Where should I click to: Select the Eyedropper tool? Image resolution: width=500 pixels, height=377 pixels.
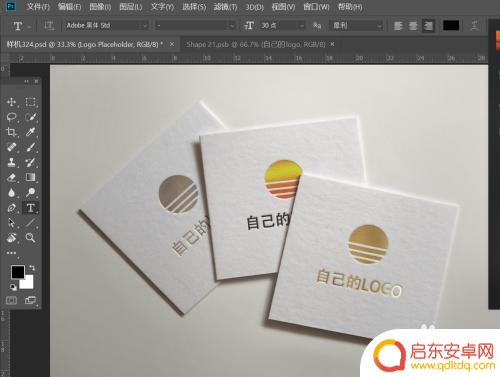30,132
